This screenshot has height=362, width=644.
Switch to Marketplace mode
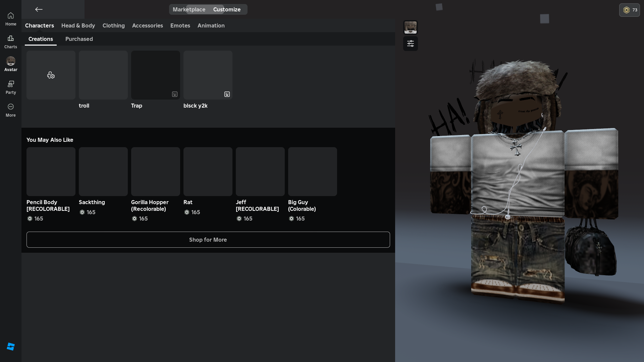pos(189,9)
